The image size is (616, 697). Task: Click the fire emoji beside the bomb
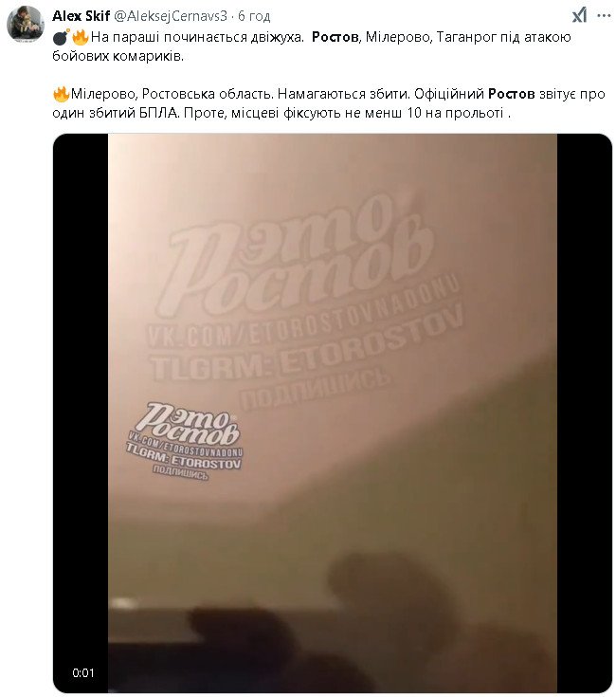[x=80, y=37]
